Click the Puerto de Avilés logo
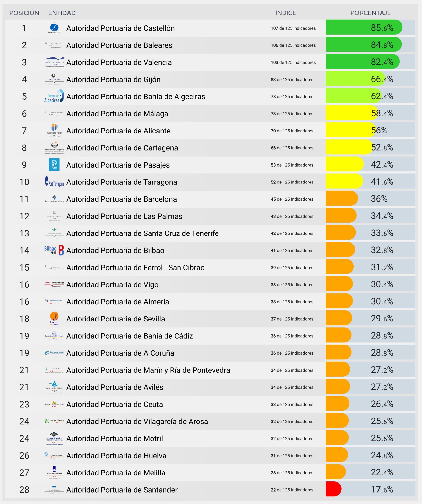 (x=54, y=387)
